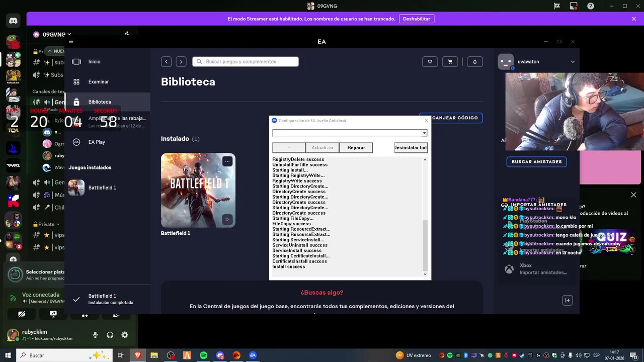Screen dimensions: 644x362
Task: Open Windows Task View button
Action: pyautogui.click(x=121, y=355)
